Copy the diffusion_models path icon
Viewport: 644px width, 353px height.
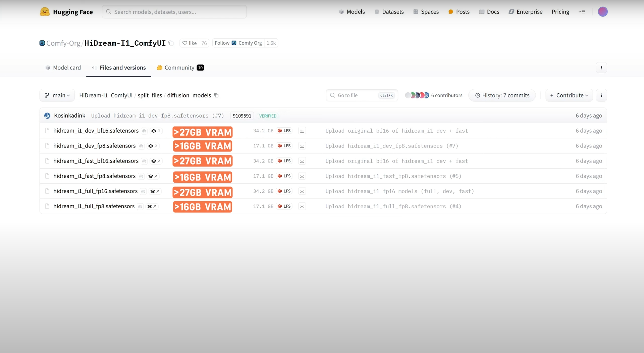coord(216,95)
